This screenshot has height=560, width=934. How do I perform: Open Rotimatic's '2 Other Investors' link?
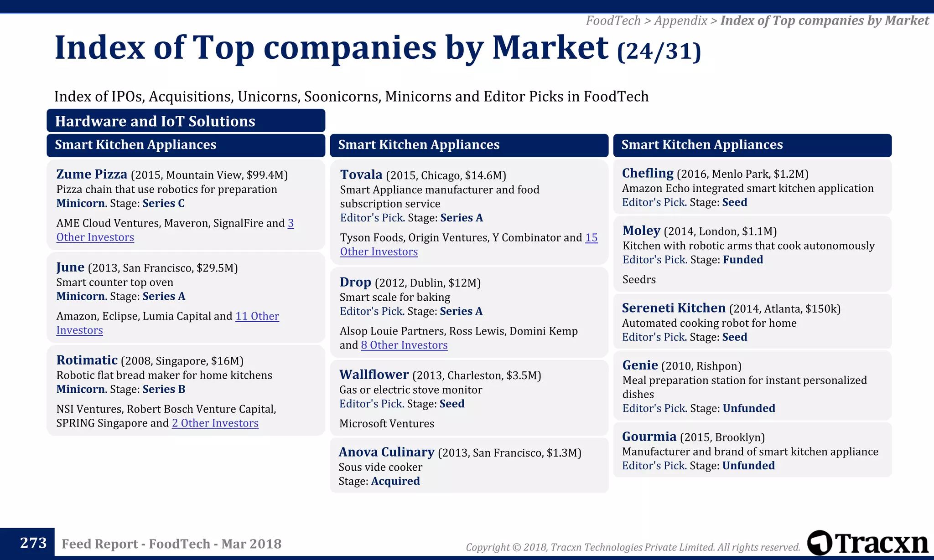[215, 423]
